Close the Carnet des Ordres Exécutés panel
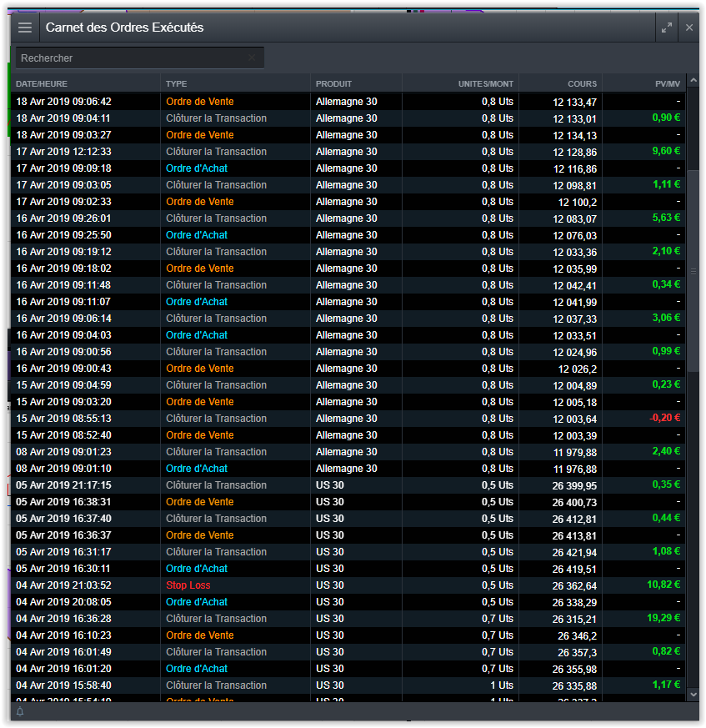Screen dimensions: 706x728 [x=689, y=28]
